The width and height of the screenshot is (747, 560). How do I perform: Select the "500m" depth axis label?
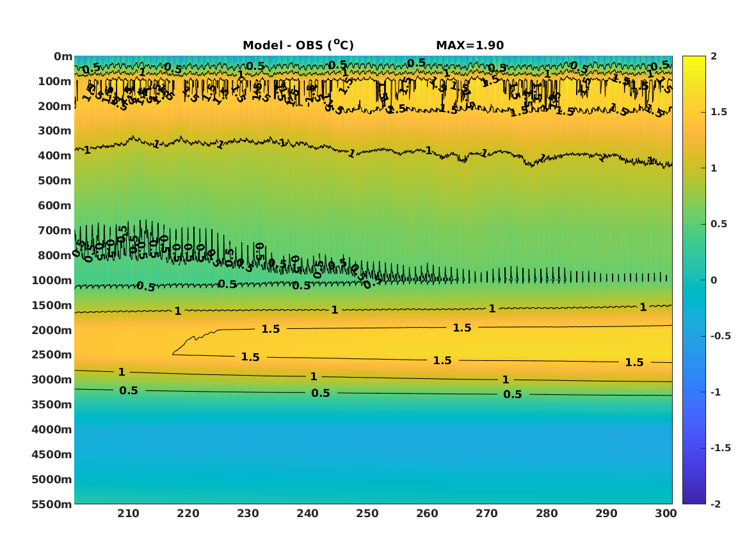click(x=55, y=181)
